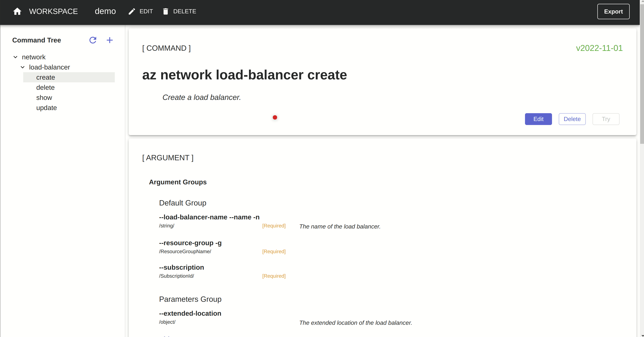Click 'Create a load balancer.' description
The image size is (644, 337).
[x=202, y=97]
